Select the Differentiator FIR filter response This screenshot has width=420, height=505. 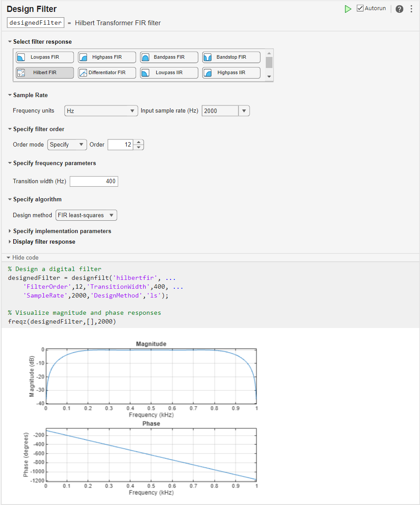[106, 72]
